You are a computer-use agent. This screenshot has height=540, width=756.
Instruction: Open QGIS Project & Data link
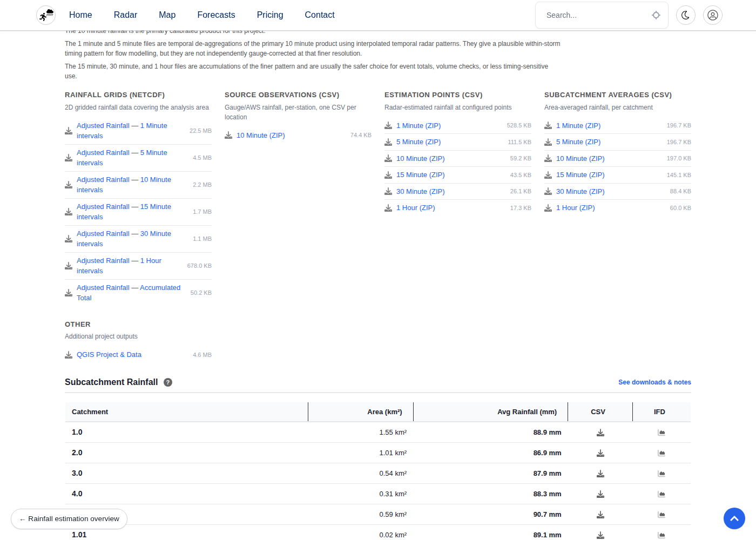coord(109,355)
